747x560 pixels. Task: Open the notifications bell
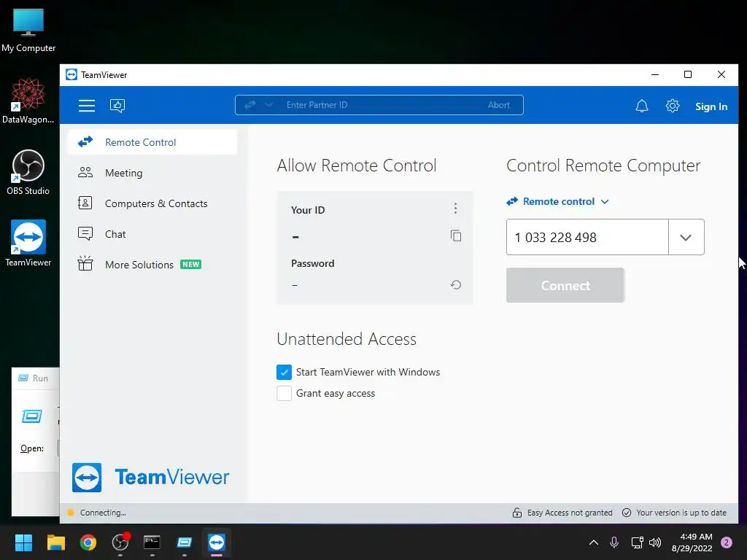pyautogui.click(x=642, y=106)
